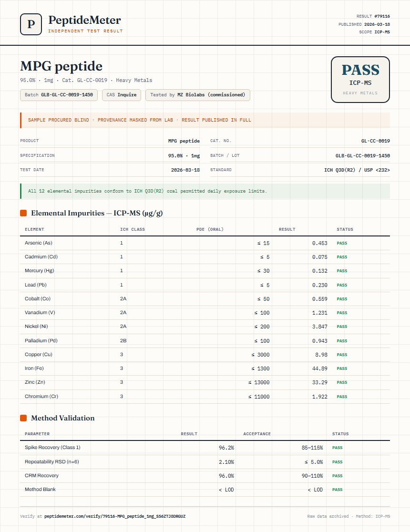Click Method Blank PASS status
The width and height of the screenshot is (410, 532).
(x=338, y=490)
